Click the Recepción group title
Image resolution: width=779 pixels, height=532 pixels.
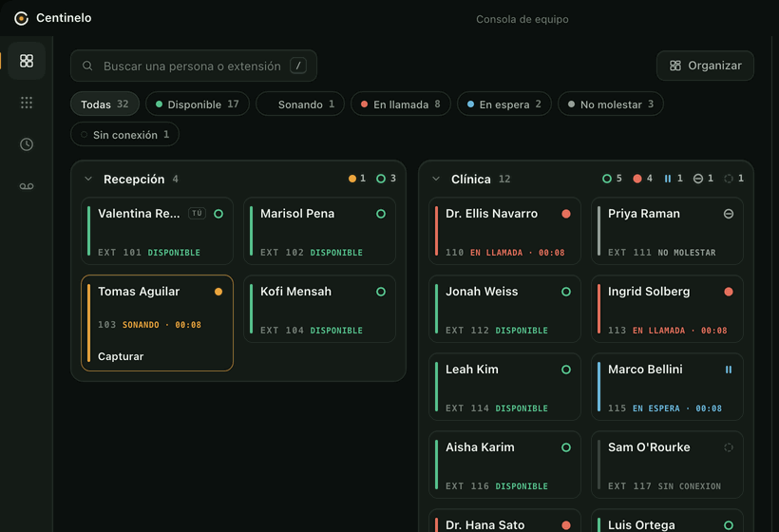pos(134,179)
